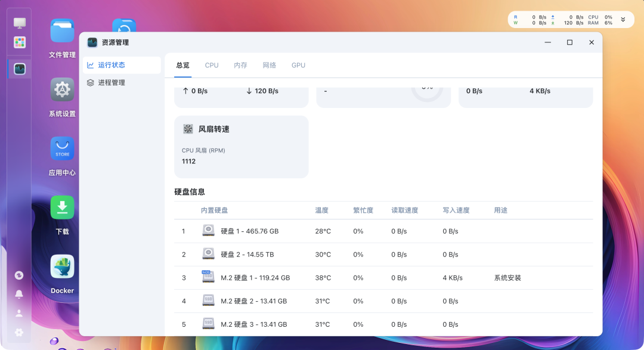Open notifications via the bell icon
The height and width of the screenshot is (350, 644).
click(18, 294)
